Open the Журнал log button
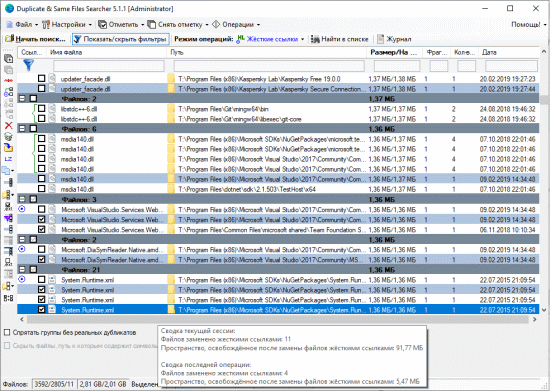The image size is (550, 391). (x=394, y=39)
